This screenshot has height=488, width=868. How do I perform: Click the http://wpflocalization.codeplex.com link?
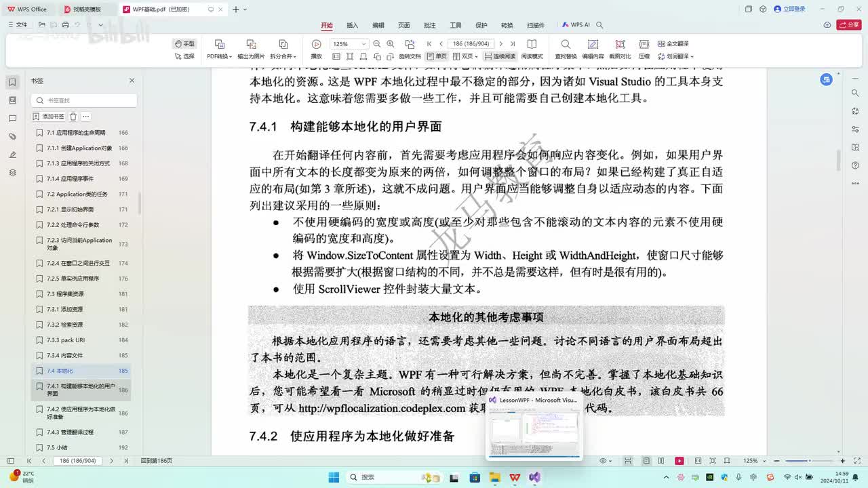(x=382, y=408)
